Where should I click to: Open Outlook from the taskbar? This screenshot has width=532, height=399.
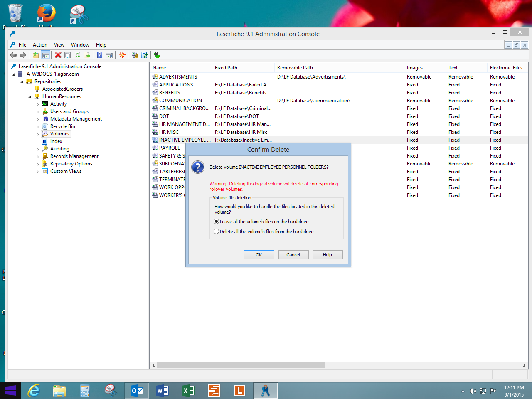137,391
